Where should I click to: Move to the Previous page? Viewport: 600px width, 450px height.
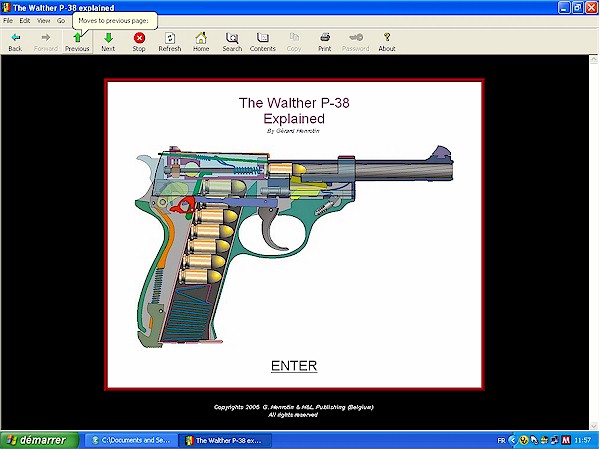pyautogui.click(x=77, y=42)
